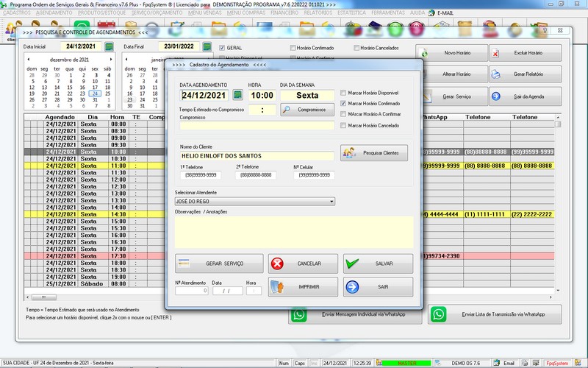The width and height of the screenshot is (588, 368).
Task: Open calendar icon next to Data Final
Action: coord(207,46)
